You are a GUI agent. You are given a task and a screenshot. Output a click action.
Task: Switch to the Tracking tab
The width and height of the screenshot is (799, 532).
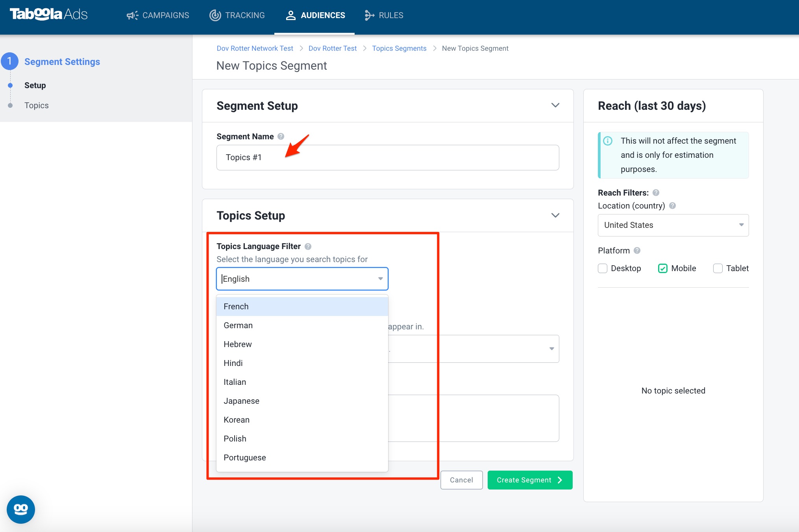click(x=237, y=15)
